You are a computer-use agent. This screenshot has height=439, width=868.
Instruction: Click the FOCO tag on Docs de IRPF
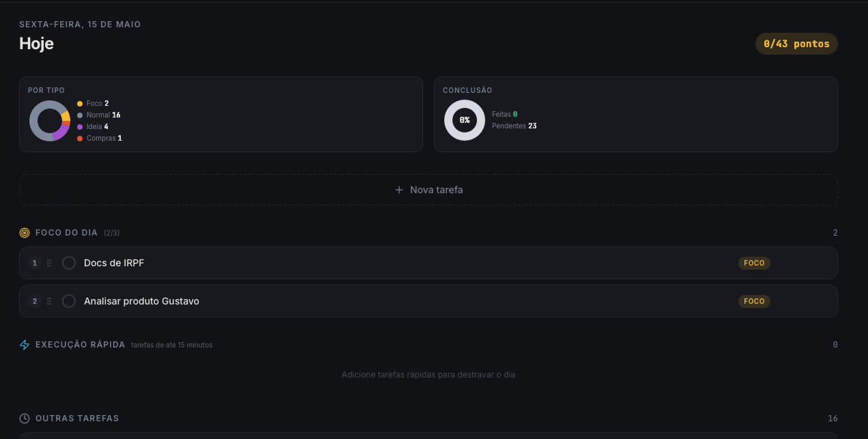(754, 263)
